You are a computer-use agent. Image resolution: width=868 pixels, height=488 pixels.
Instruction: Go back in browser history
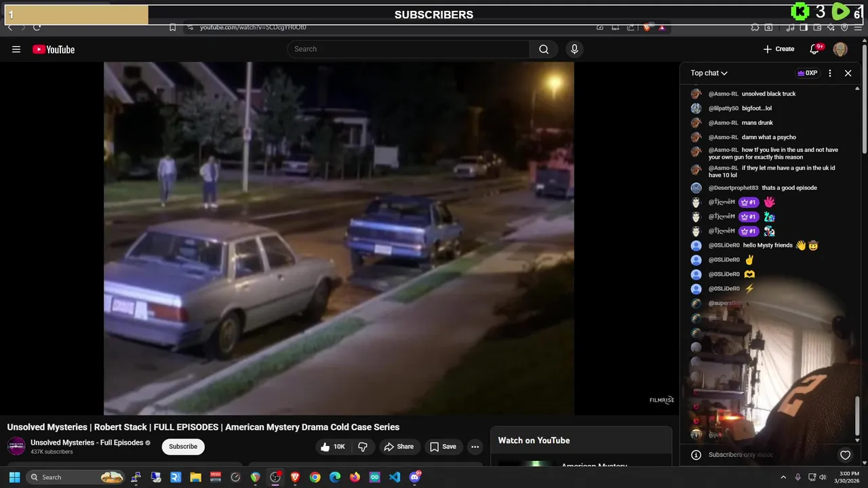[x=9, y=27]
